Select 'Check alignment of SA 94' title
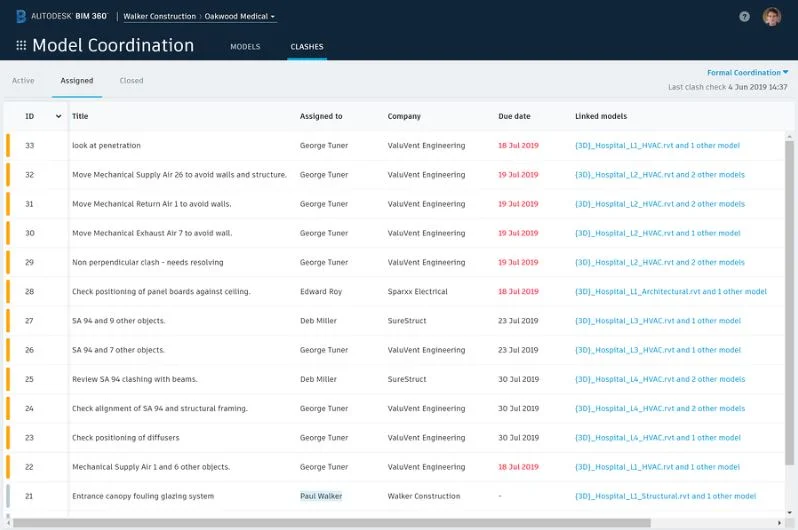 pyautogui.click(x=159, y=408)
